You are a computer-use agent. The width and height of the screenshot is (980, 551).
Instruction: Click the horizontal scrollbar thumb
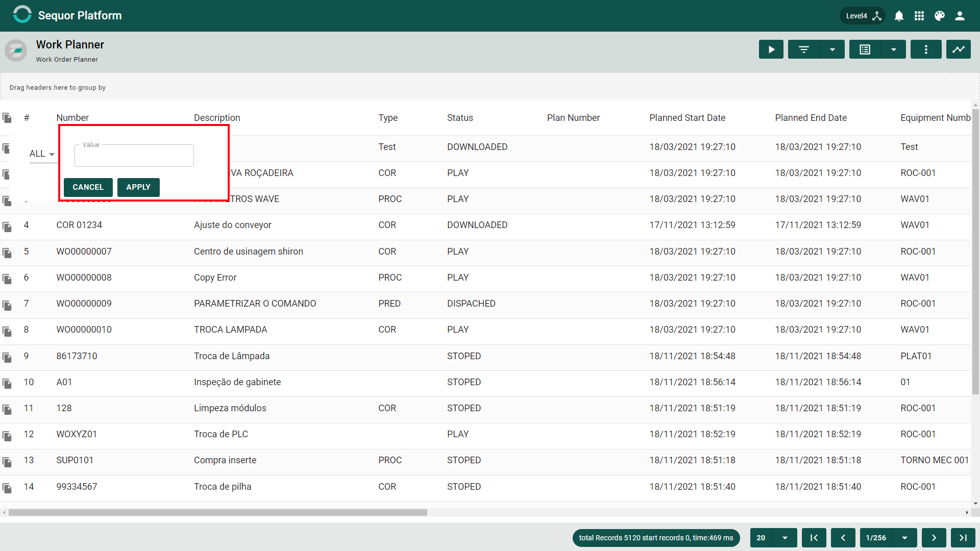[218, 512]
